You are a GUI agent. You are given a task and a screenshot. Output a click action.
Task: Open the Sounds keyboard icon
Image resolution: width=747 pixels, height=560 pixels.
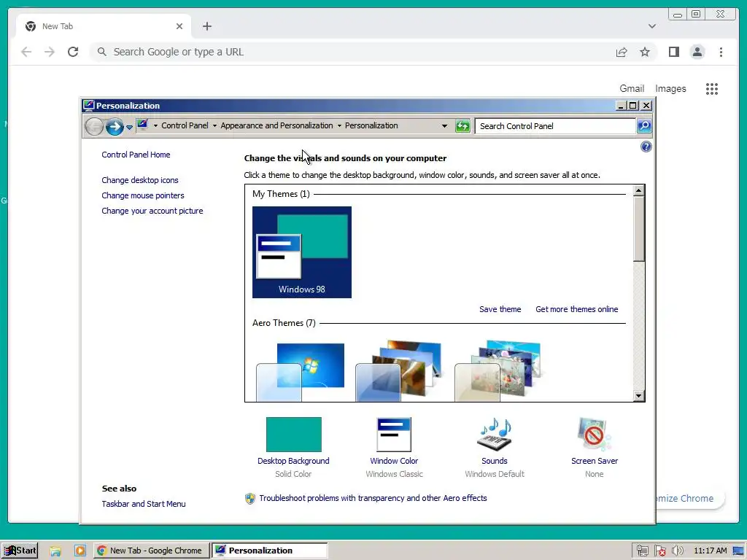[x=494, y=435]
